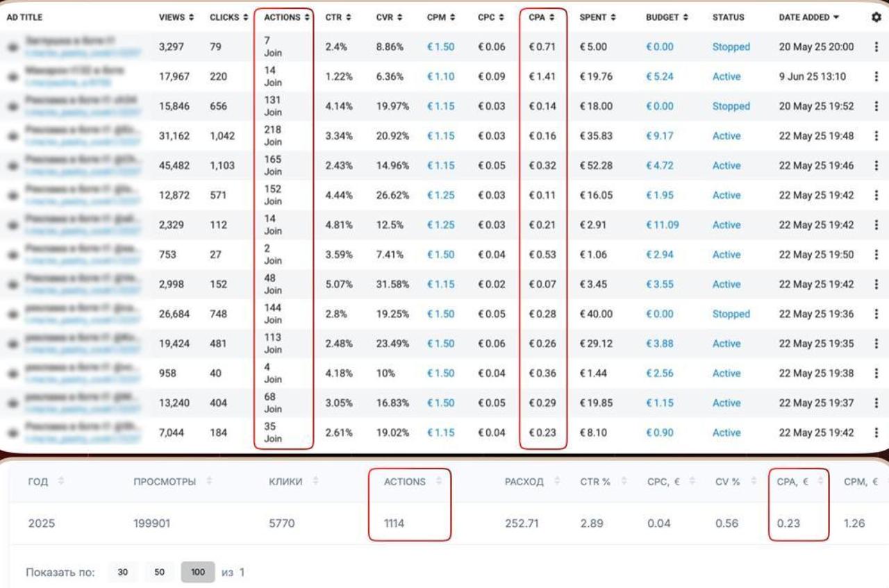Sort the ad table by CPM header
This screenshot has height=588, width=889.
[441, 17]
